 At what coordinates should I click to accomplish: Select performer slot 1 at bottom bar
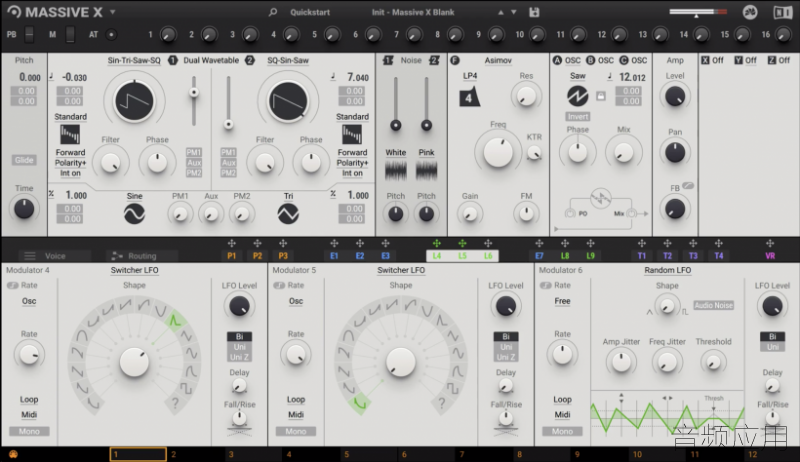click(138, 454)
